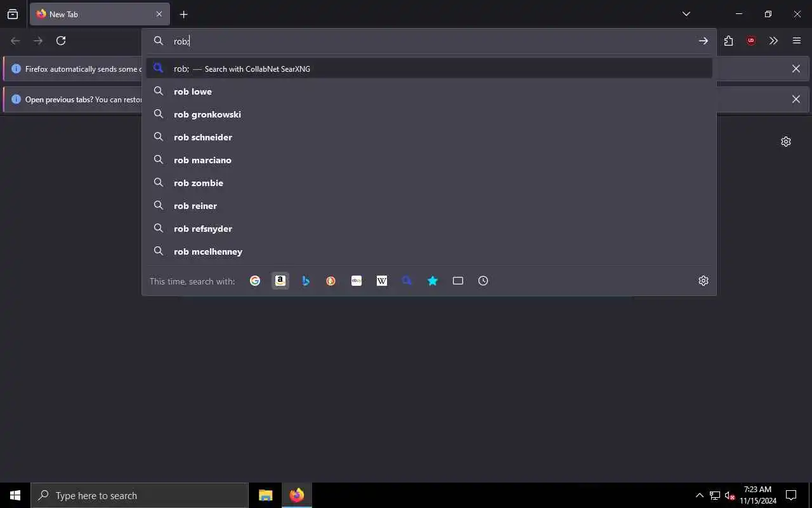Open a new tab with plus button

pyautogui.click(x=183, y=14)
